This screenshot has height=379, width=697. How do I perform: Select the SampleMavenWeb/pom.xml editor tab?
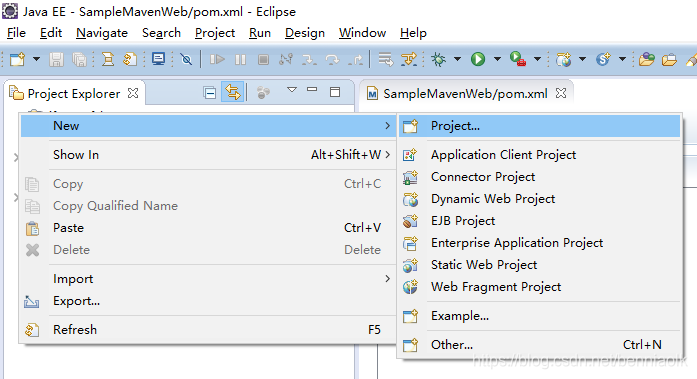(x=465, y=94)
